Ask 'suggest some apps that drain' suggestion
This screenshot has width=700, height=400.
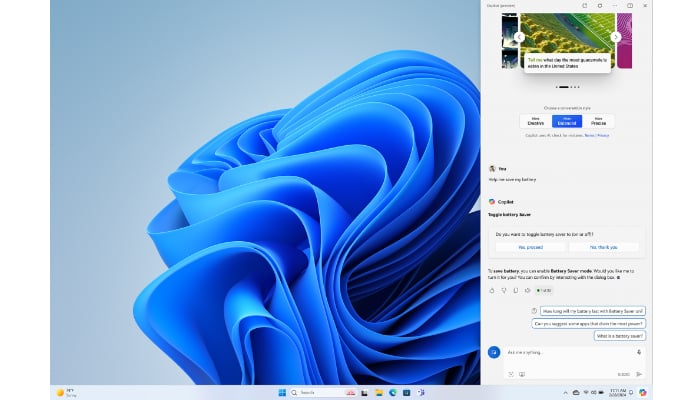click(588, 323)
